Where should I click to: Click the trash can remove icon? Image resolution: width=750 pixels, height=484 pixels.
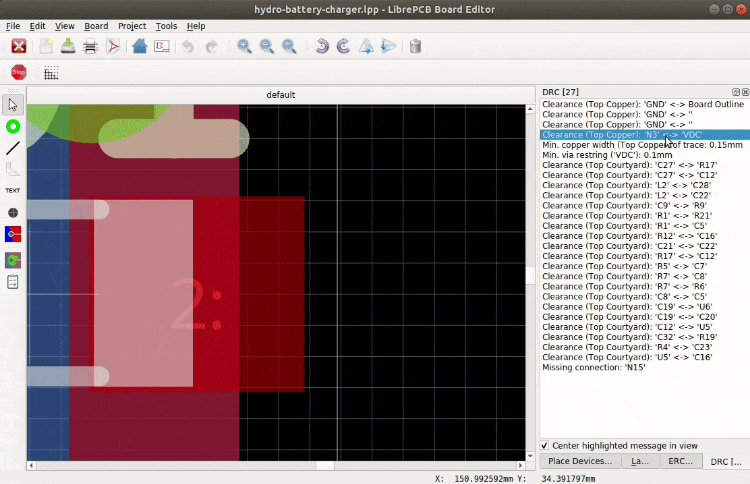coord(416,46)
